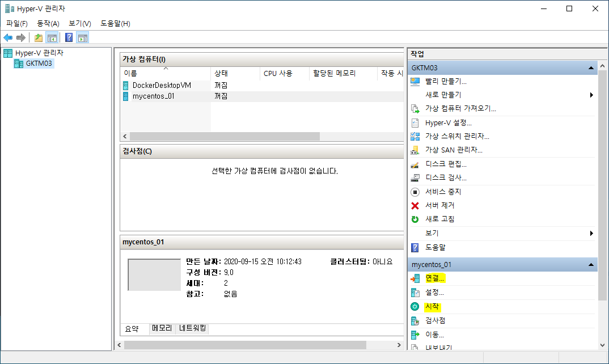
Task: Click the 가상 컴퓨터 가져오기... action
Action: (460, 109)
